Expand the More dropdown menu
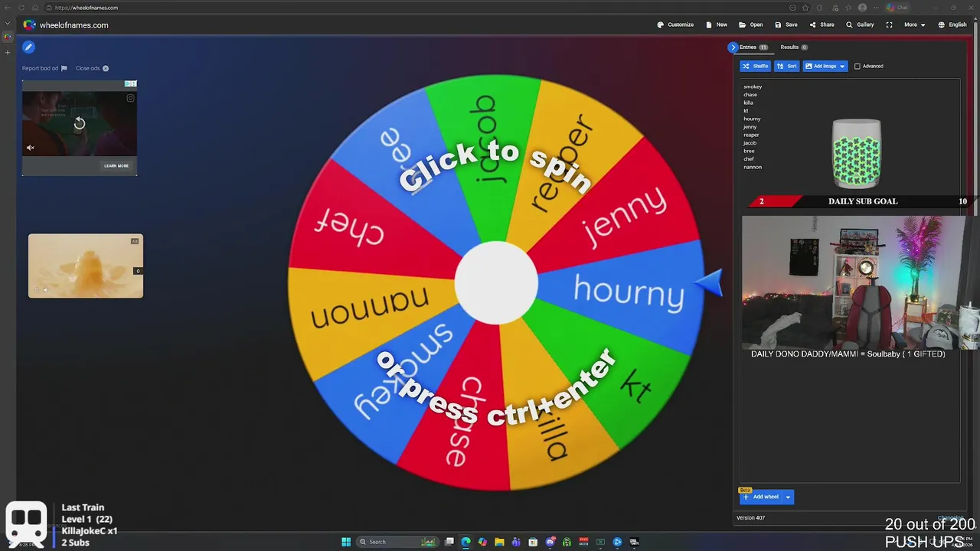 coord(914,24)
